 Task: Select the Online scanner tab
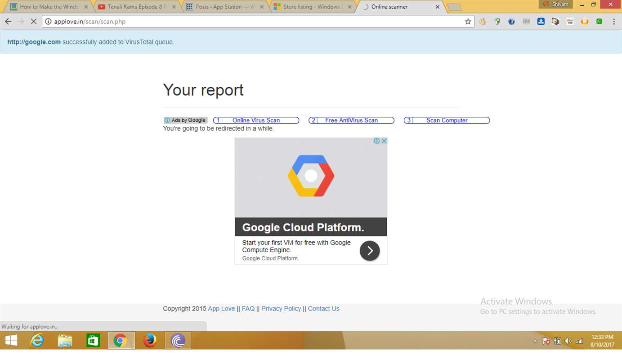tap(400, 7)
